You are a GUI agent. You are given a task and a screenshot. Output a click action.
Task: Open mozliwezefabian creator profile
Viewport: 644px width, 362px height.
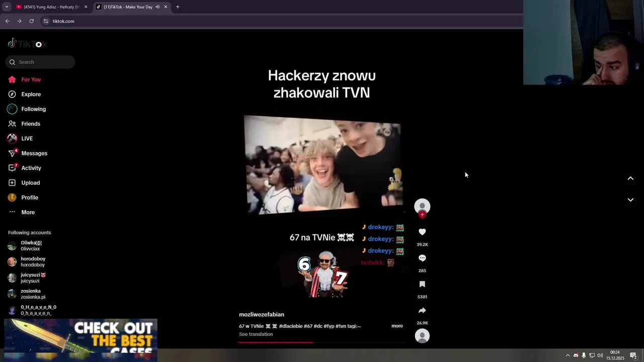262,314
